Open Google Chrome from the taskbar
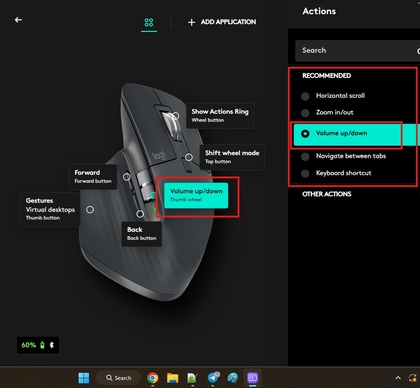The width and height of the screenshot is (420, 388). (153, 378)
